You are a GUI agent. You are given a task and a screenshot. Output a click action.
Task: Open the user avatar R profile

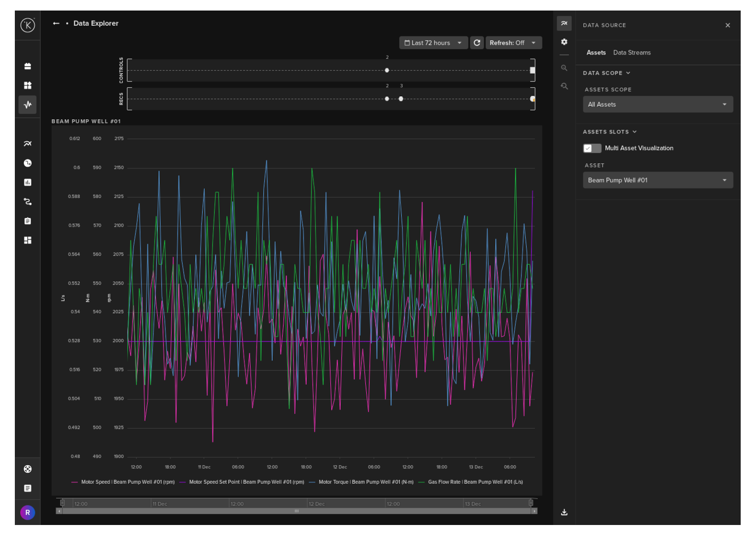click(28, 513)
